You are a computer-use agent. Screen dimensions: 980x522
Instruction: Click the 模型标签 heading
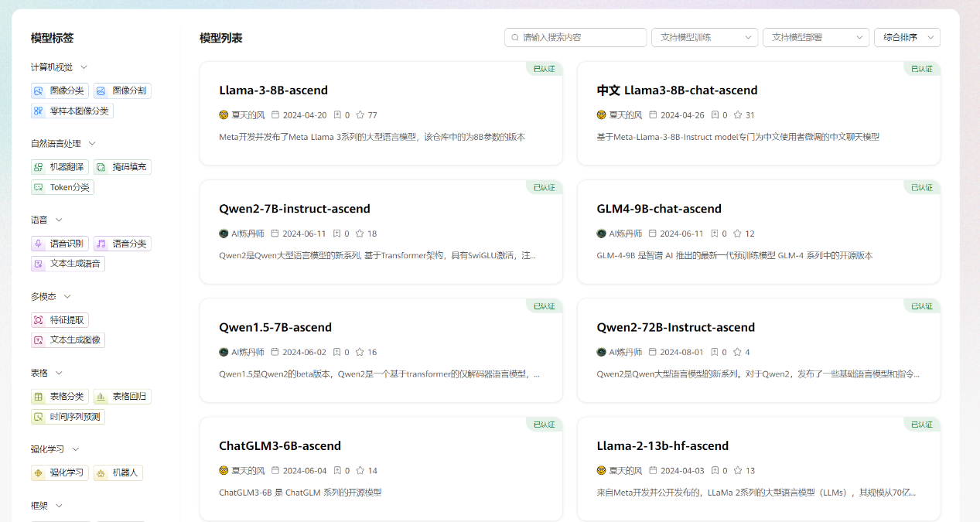[x=53, y=38]
